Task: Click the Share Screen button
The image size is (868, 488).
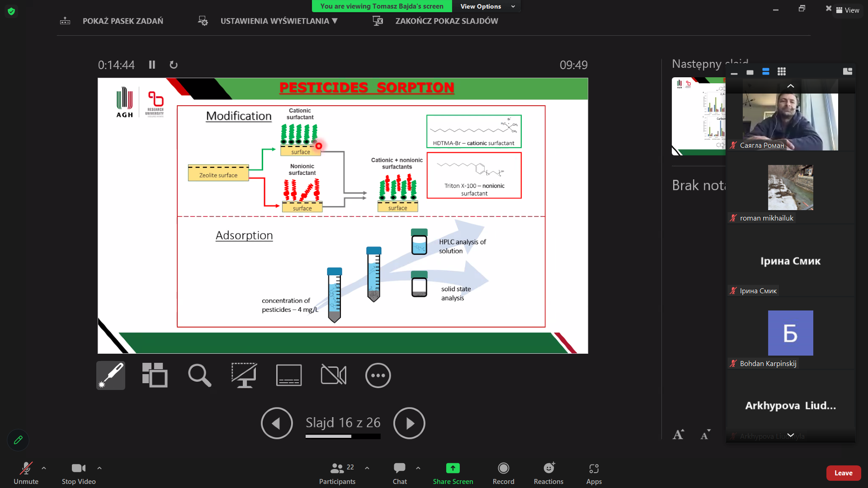Action: (x=453, y=473)
